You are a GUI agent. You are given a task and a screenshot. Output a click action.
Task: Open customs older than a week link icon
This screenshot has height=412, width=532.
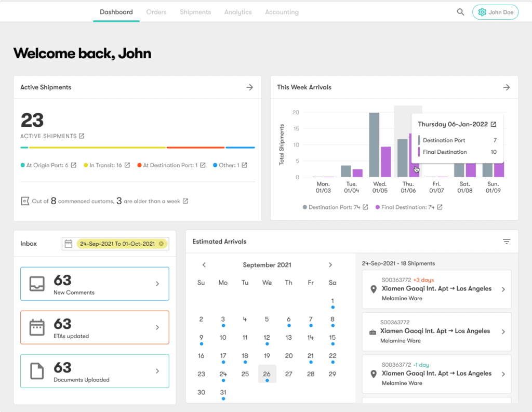pyautogui.click(x=185, y=201)
